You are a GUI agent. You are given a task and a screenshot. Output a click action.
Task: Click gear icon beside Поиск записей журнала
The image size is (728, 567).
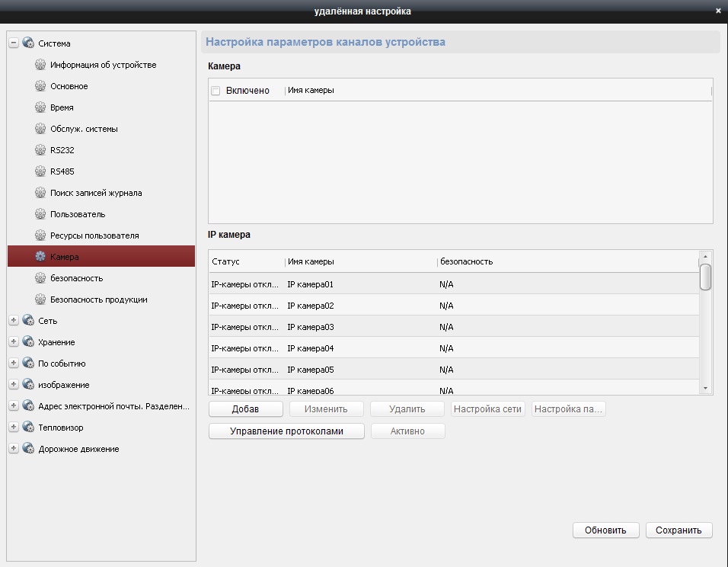40,193
